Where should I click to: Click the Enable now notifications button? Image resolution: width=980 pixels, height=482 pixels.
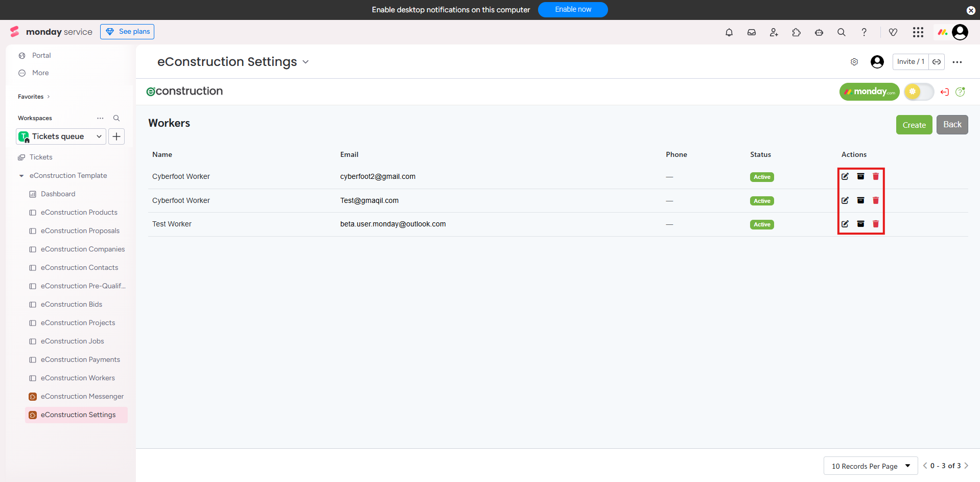pos(573,10)
